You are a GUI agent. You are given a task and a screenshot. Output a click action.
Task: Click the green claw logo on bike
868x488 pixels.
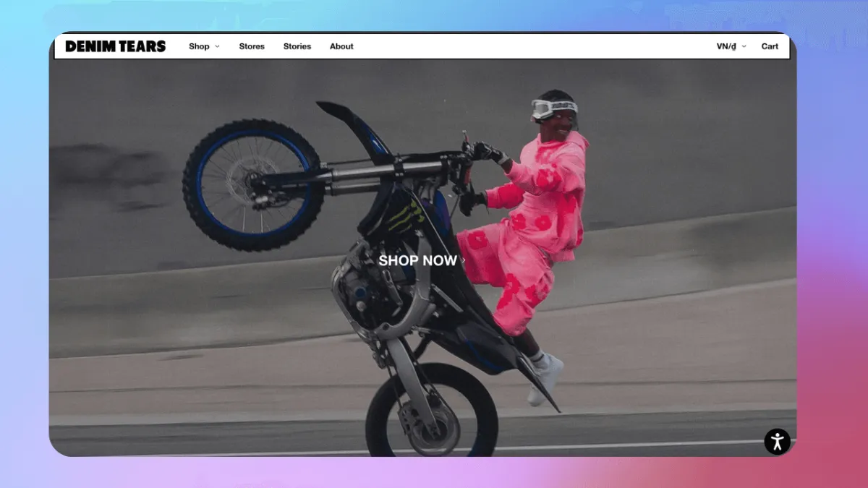(x=404, y=216)
